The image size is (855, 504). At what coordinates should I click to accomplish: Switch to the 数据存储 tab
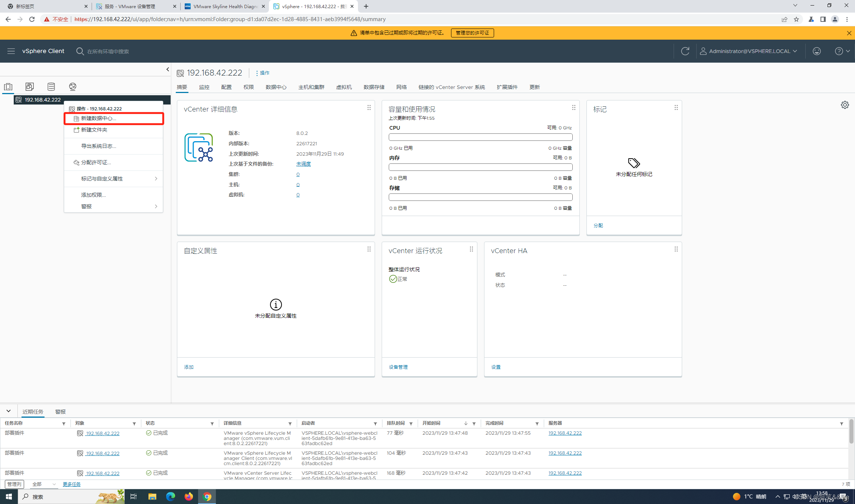(x=374, y=87)
